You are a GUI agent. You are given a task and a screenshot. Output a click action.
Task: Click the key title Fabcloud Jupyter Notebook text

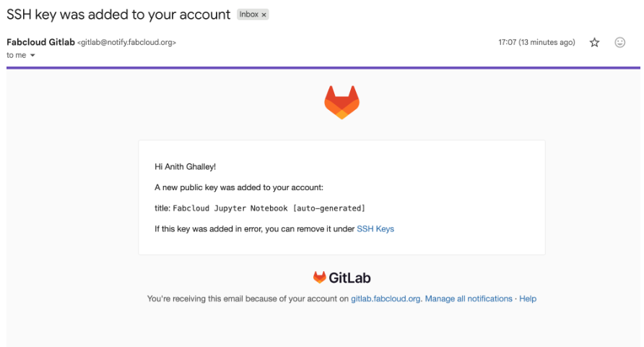(269, 208)
